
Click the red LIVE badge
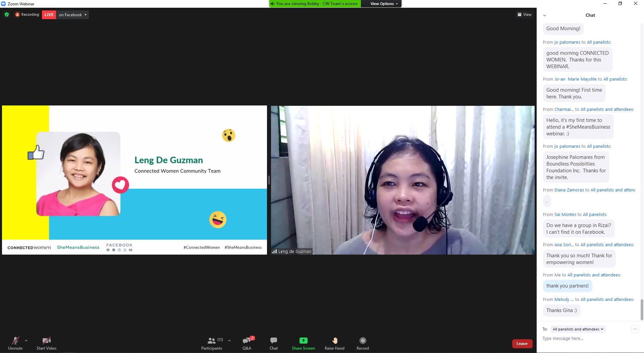(49, 15)
